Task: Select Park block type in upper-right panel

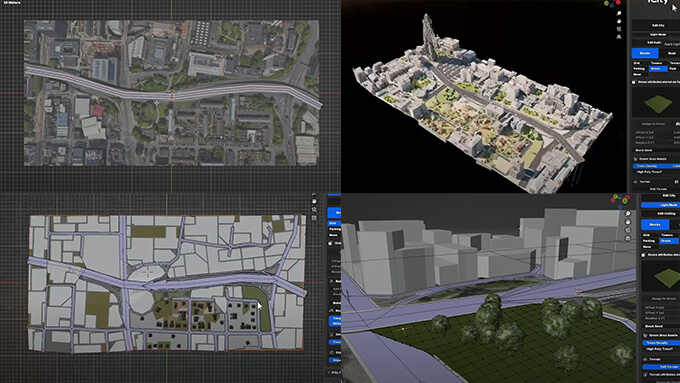Action: coord(674,69)
